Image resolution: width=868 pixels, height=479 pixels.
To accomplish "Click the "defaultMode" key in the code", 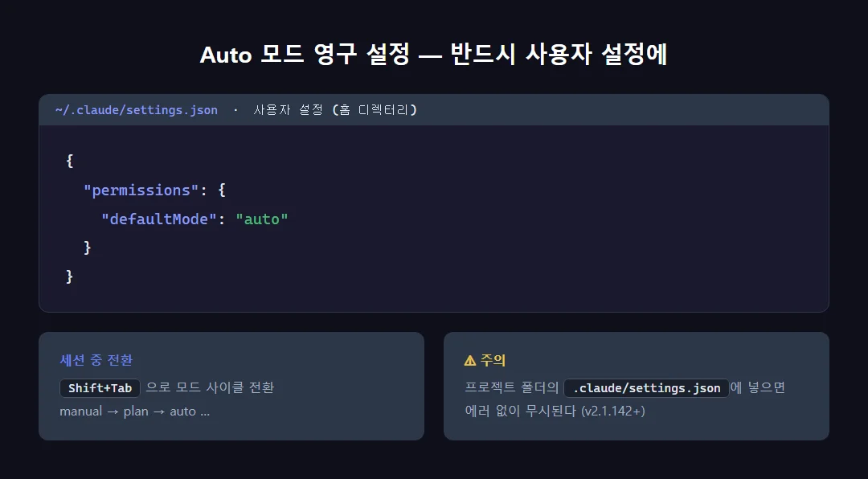I will coord(159,219).
